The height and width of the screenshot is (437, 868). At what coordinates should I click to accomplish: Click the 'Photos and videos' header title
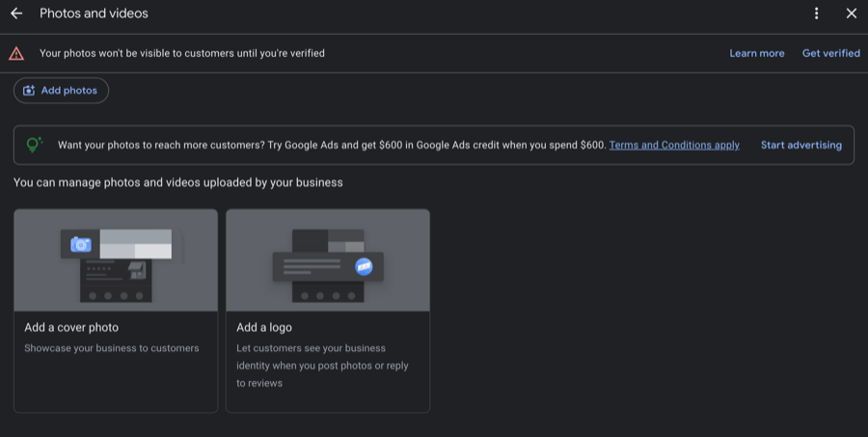tap(94, 14)
